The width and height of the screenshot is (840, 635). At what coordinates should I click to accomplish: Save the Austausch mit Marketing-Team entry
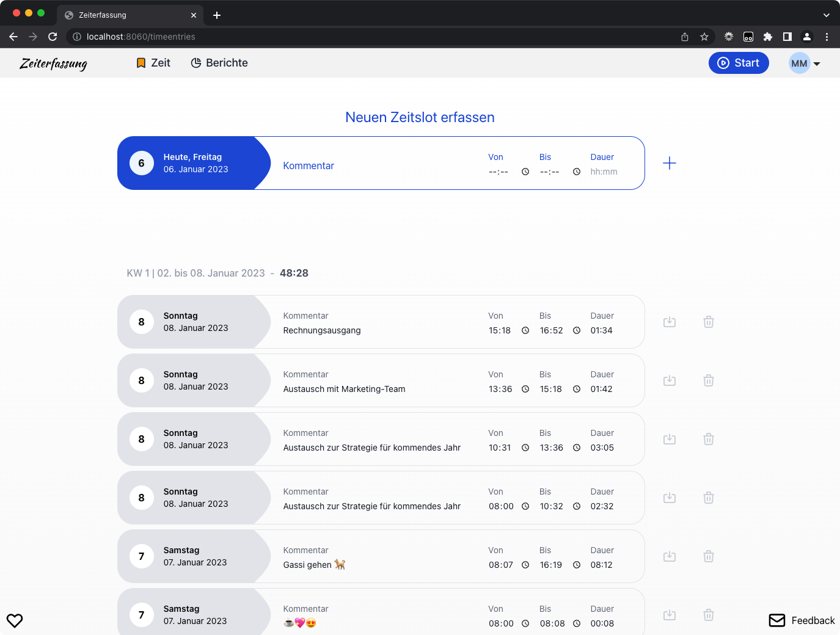(670, 380)
